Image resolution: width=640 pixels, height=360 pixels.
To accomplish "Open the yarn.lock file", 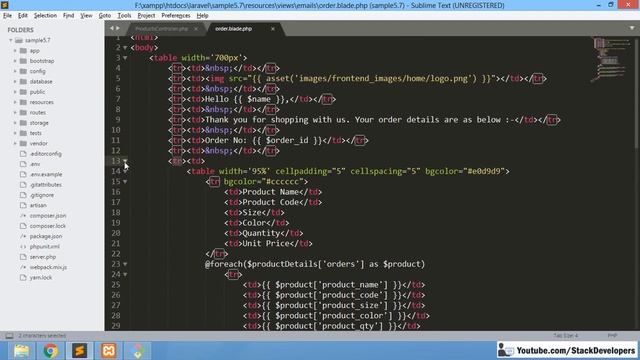I will pos(40,278).
